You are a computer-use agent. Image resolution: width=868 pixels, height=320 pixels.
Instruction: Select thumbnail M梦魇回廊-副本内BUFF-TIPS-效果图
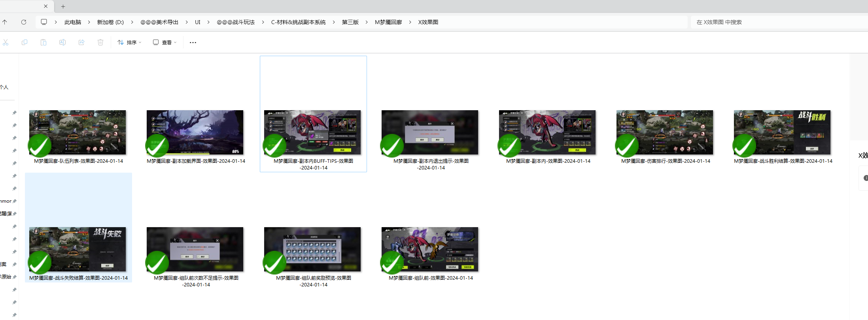(x=312, y=132)
